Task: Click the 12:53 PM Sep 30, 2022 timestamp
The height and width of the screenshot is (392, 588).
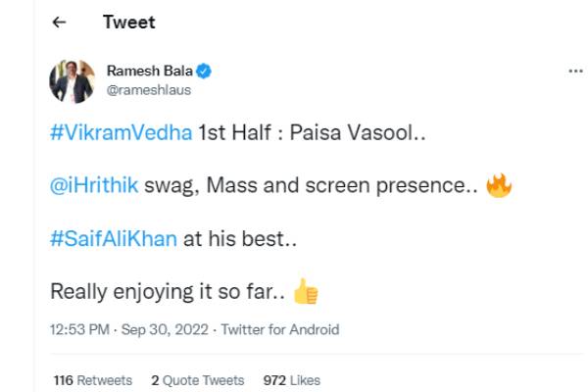Action: [x=127, y=329]
